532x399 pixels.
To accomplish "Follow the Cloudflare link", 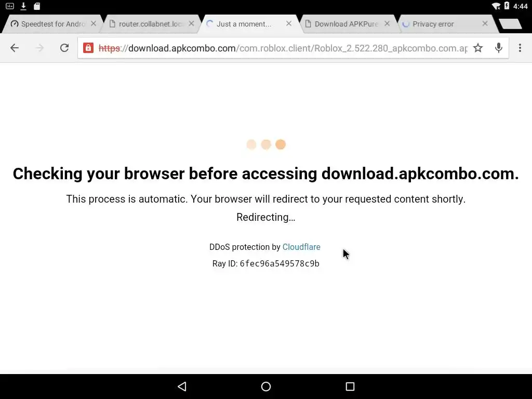I will [301, 247].
